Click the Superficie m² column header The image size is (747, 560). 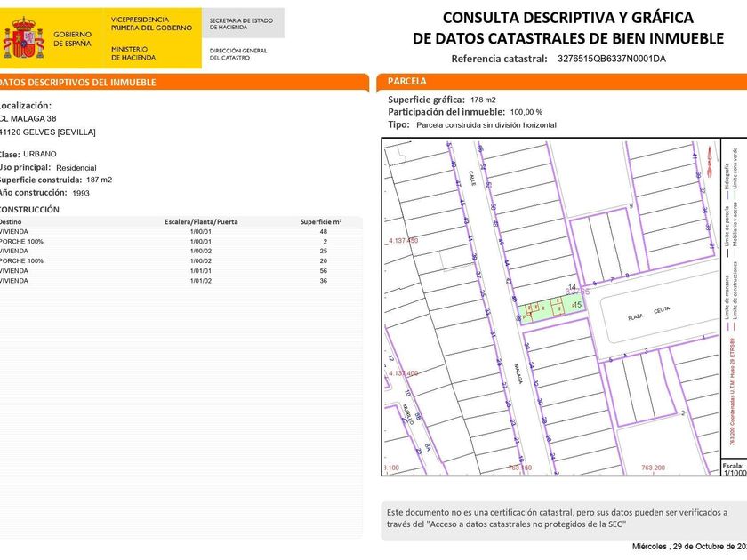[x=321, y=222]
